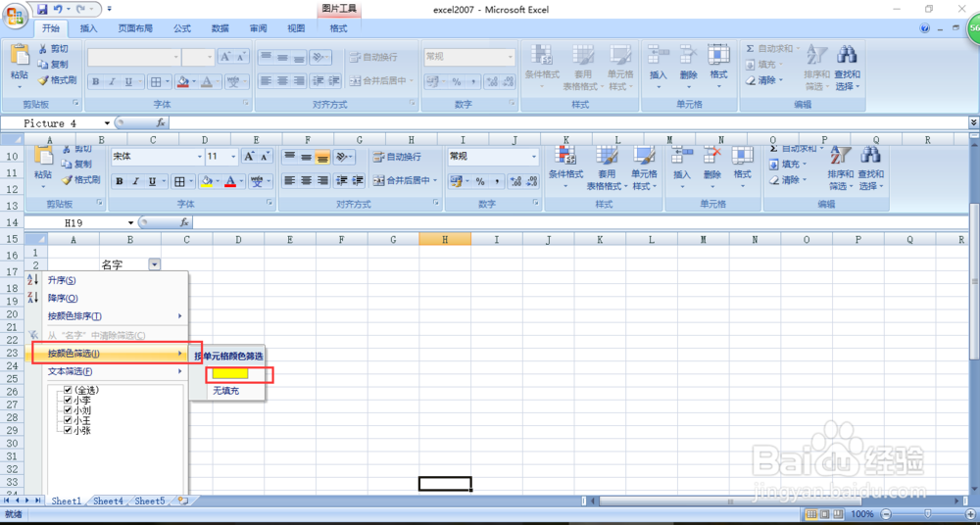
Task: Click Grow Font icon in main ribbon
Action: tap(225, 57)
